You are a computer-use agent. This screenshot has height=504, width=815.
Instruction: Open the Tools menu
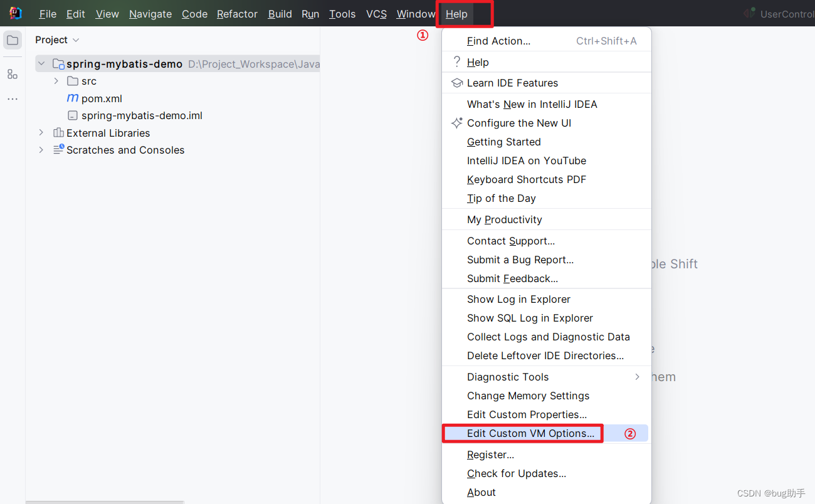click(x=342, y=14)
